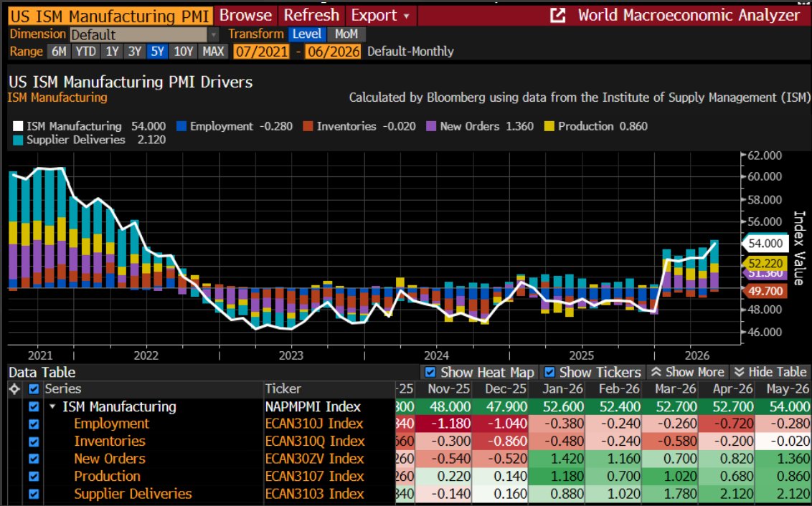Select the 3Y range tab
Viewport: 812px width, 506px height.
(135, 51)
